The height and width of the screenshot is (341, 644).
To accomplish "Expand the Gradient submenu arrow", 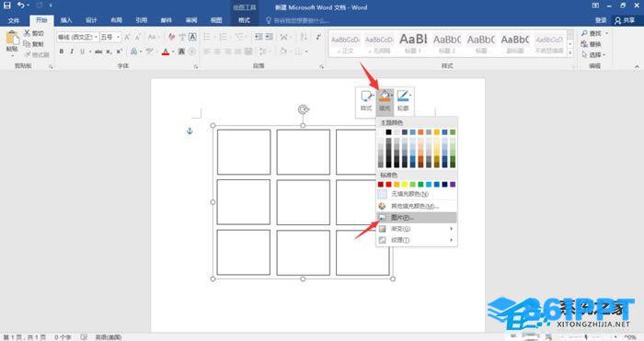I will [x=451, y=229].
